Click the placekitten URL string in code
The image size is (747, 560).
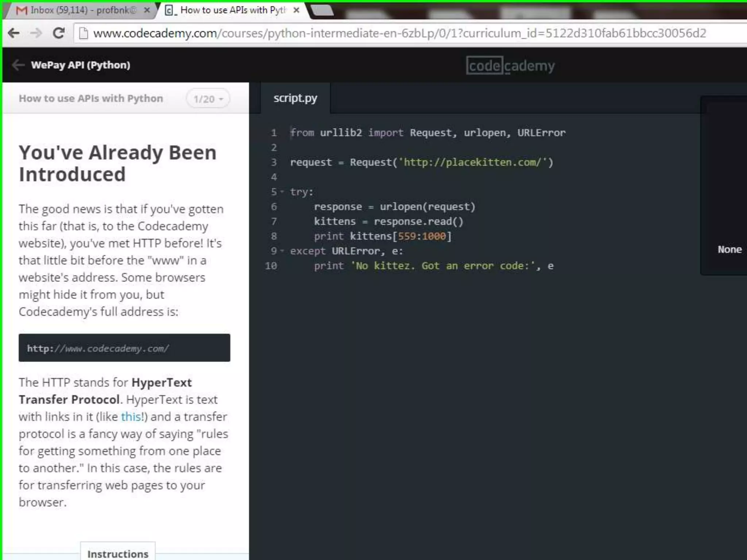point(472,162)
